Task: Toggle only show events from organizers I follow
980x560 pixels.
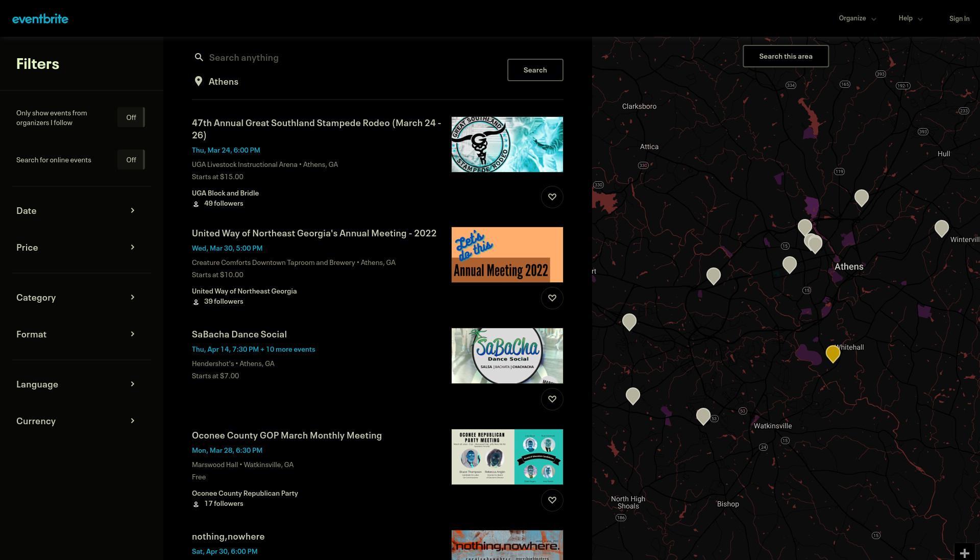Action: (131, 117)
